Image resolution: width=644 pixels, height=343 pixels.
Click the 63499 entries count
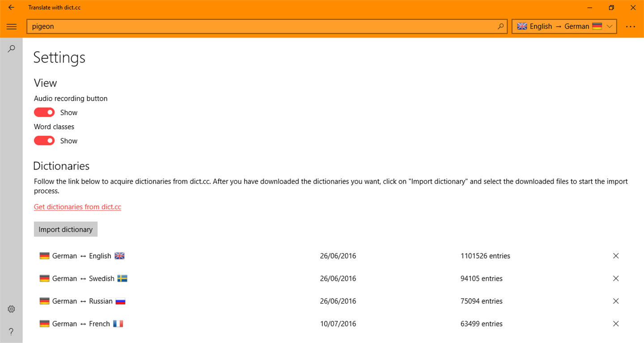tap(482, 324)
